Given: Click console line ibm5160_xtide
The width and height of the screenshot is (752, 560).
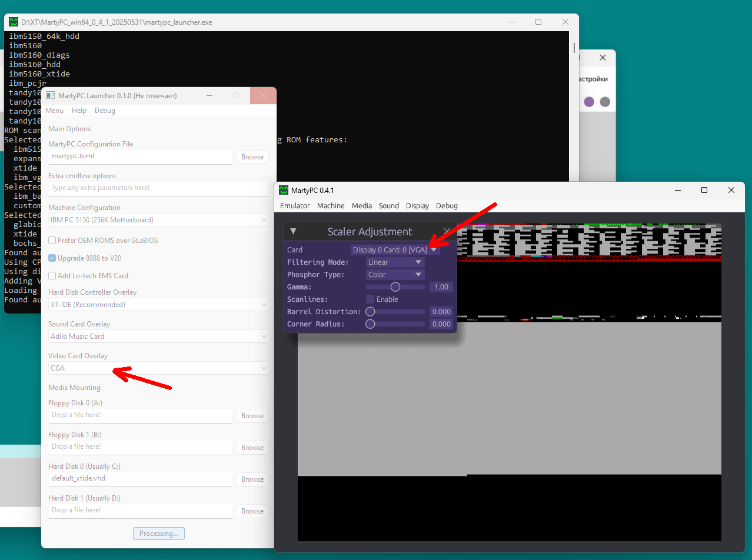Looking at the screenshot, I should click(39, 74).
